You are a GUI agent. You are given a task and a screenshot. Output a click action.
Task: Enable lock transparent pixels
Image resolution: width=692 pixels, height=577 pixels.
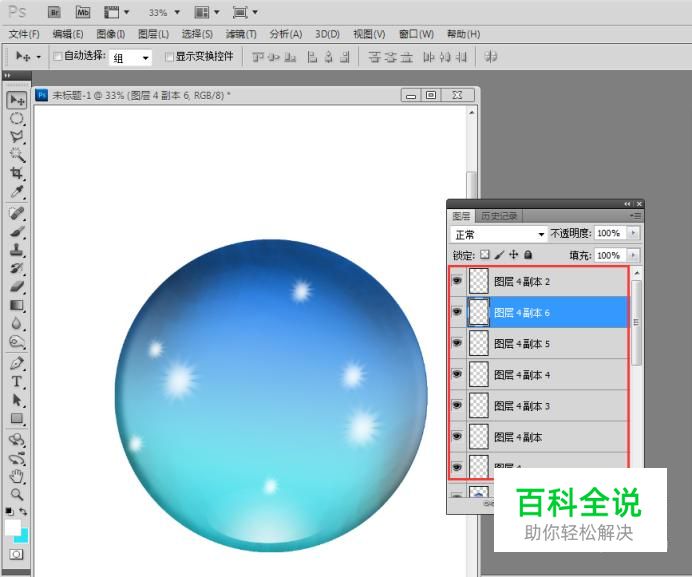point(485,254)
